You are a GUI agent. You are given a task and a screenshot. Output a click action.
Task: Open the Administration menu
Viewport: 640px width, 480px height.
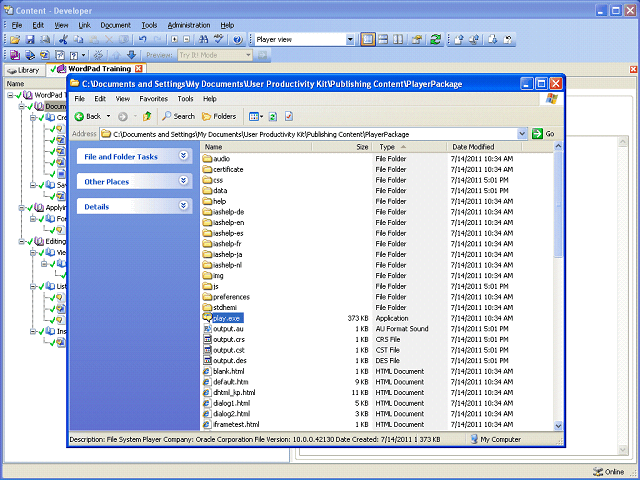click(189, 25)
